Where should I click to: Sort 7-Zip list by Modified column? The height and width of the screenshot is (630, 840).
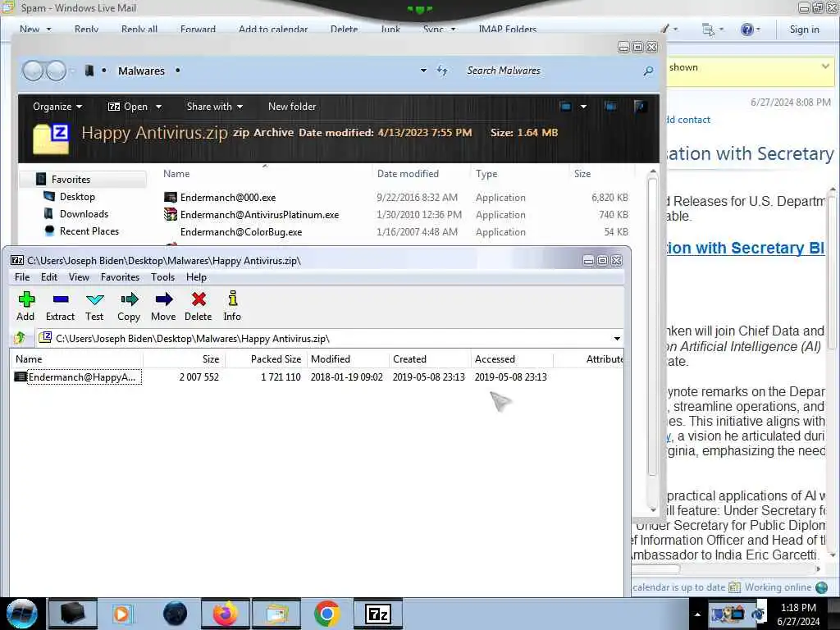[x=348, y=359]
